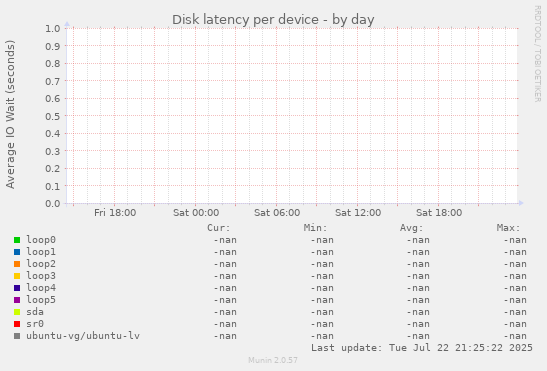Screen dimensions: 547x371
Task: Click the 'Cur:' column header
Action: pos(219,228)
